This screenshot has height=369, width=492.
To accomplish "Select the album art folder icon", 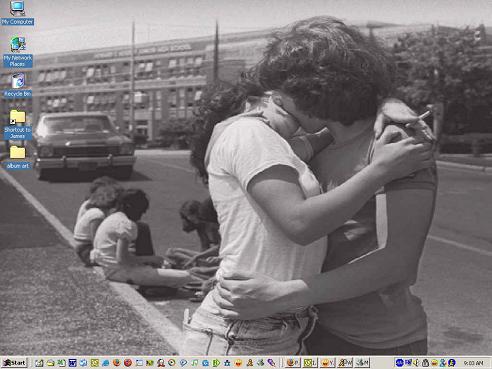I will [x=18, y=157].
